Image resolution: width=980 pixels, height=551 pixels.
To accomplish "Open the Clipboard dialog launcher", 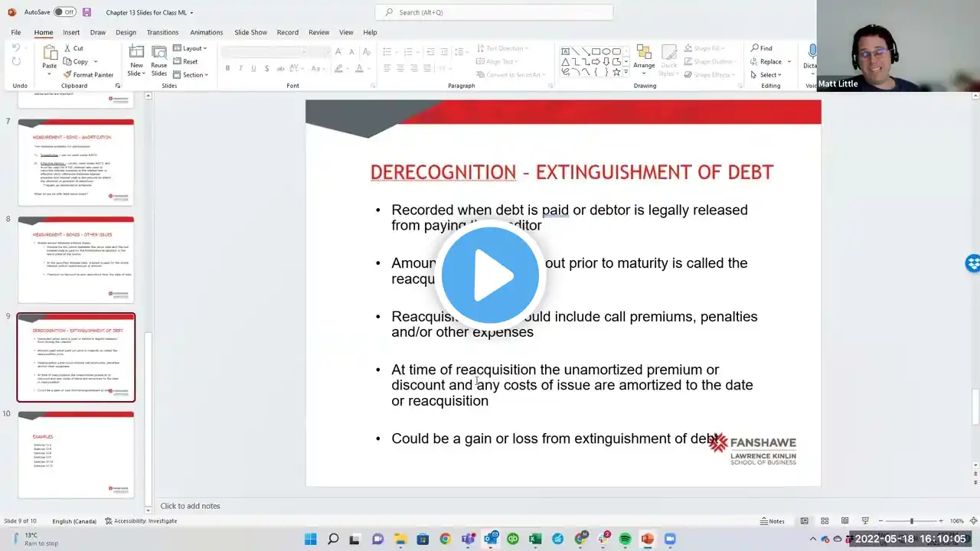I will coord(117,86).
